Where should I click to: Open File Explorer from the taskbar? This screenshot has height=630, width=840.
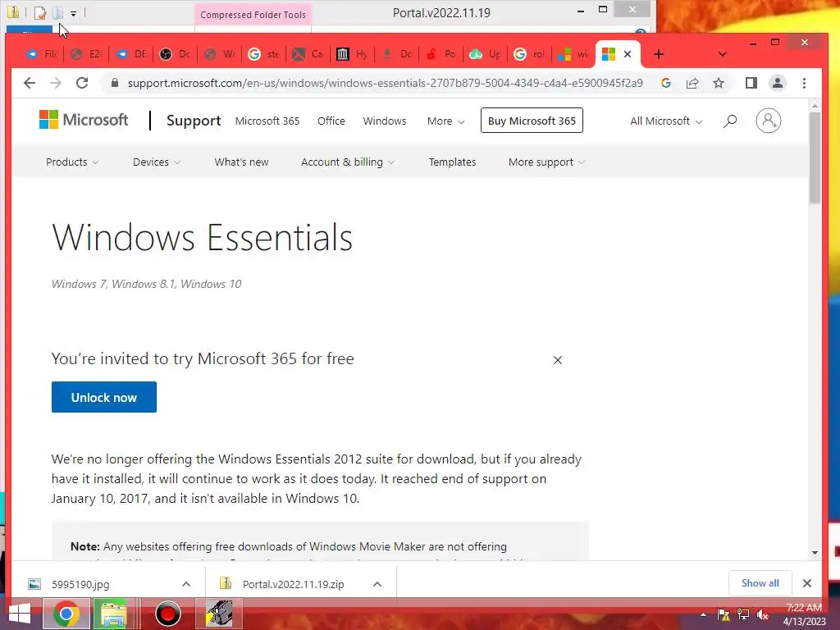113,614
